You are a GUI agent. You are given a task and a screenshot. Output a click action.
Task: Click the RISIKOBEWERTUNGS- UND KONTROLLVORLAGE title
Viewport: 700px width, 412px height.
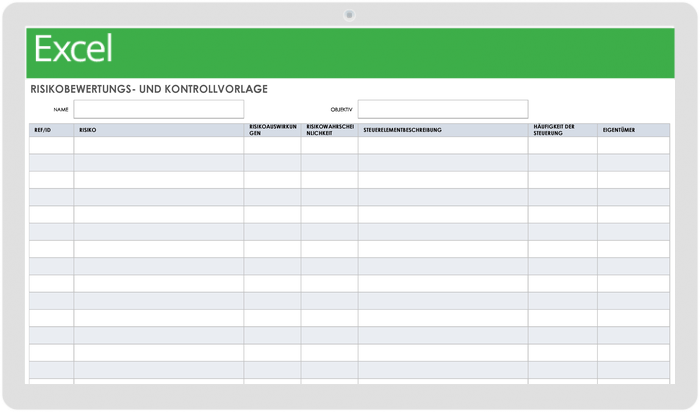pos(149,89)
